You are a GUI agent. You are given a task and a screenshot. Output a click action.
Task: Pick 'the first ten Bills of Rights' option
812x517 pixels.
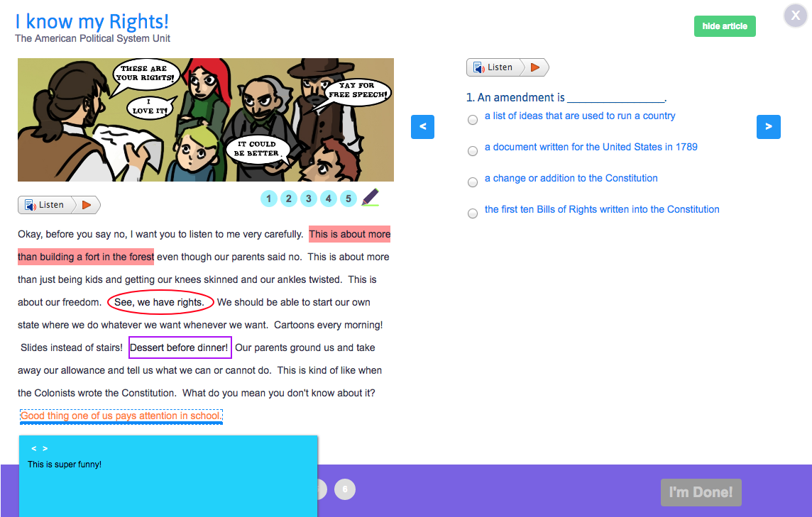tap(473, 213)
